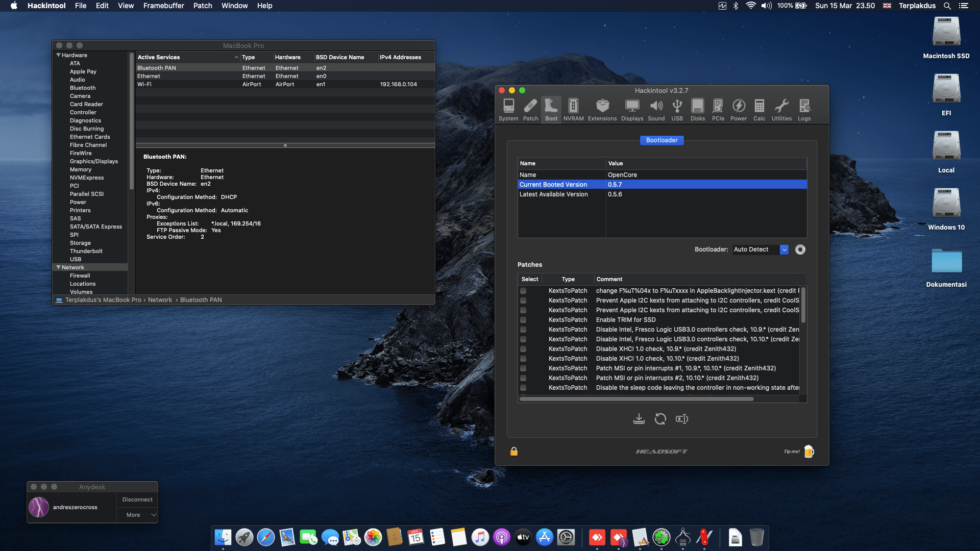
Task: Open the PCIe section
Action: tap(718, 110)
